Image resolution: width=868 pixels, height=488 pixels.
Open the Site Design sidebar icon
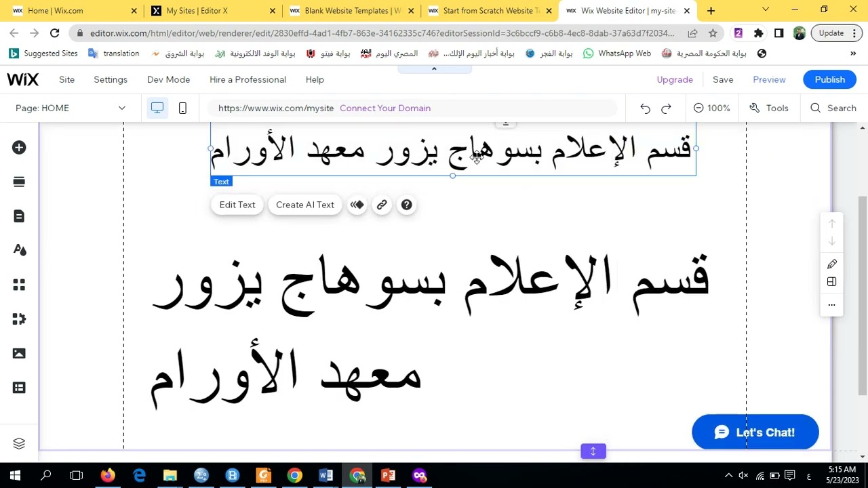pyautogui.click(x=19, y=250)
